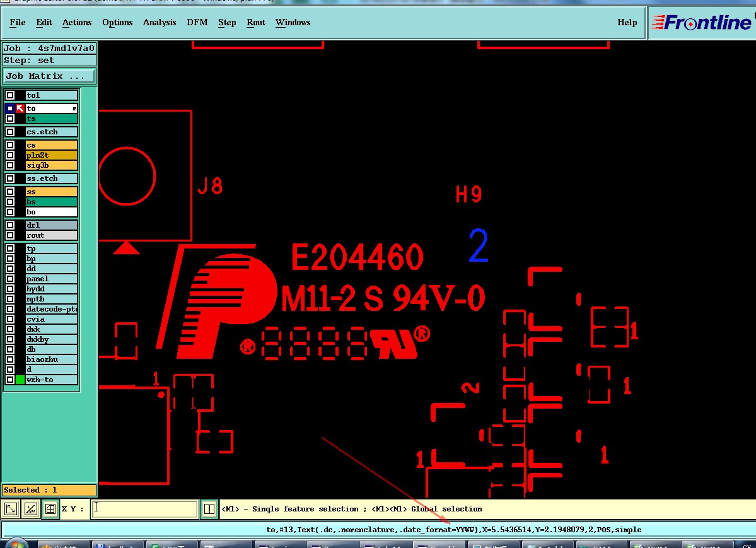756x548 pixels.
Task: Toggle the checkbox of layer 'd'
Action: pos(10,370)
